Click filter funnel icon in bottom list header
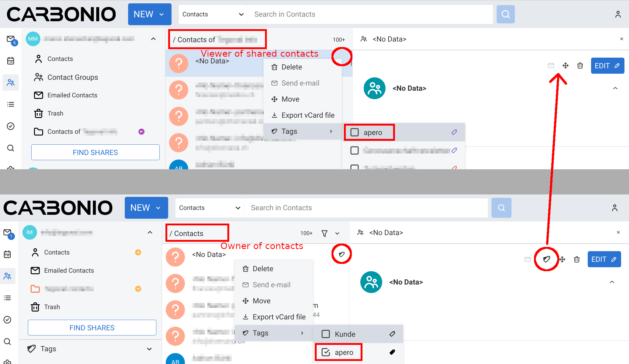 click(324, 233)
